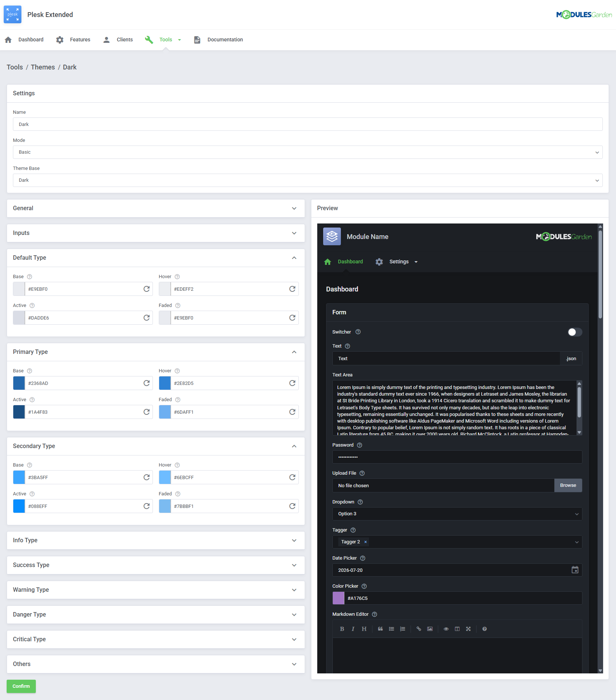Reset Default Type Hover color #EDEFF2

[x=292, y=289]
